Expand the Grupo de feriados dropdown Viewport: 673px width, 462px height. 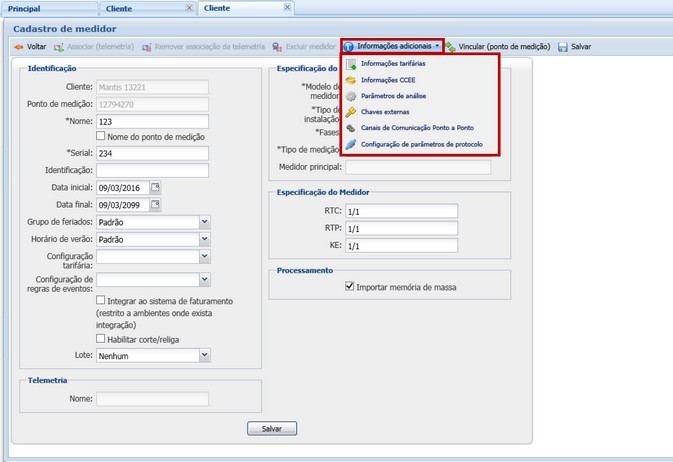[204, 222]
